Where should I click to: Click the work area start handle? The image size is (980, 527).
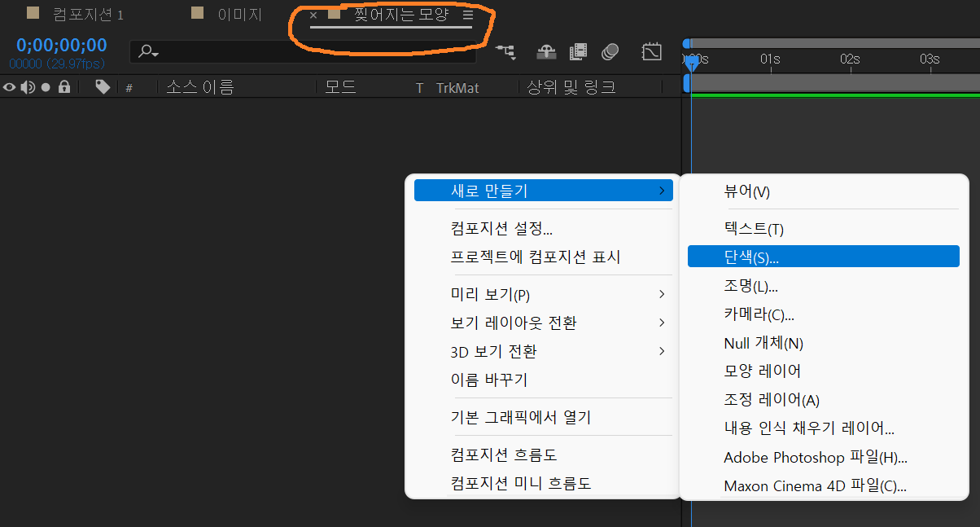[x=686, y=83]
